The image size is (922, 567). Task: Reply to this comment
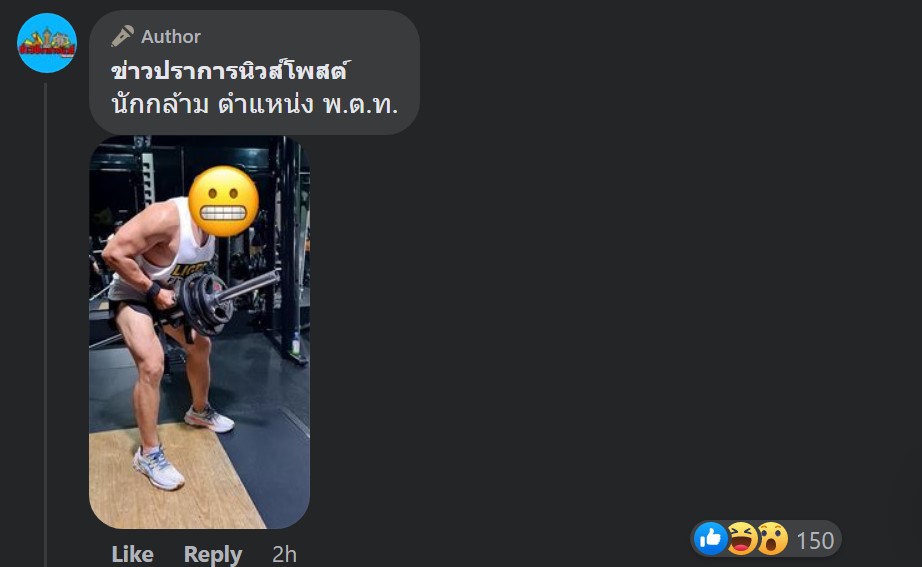tap(213, 554)
